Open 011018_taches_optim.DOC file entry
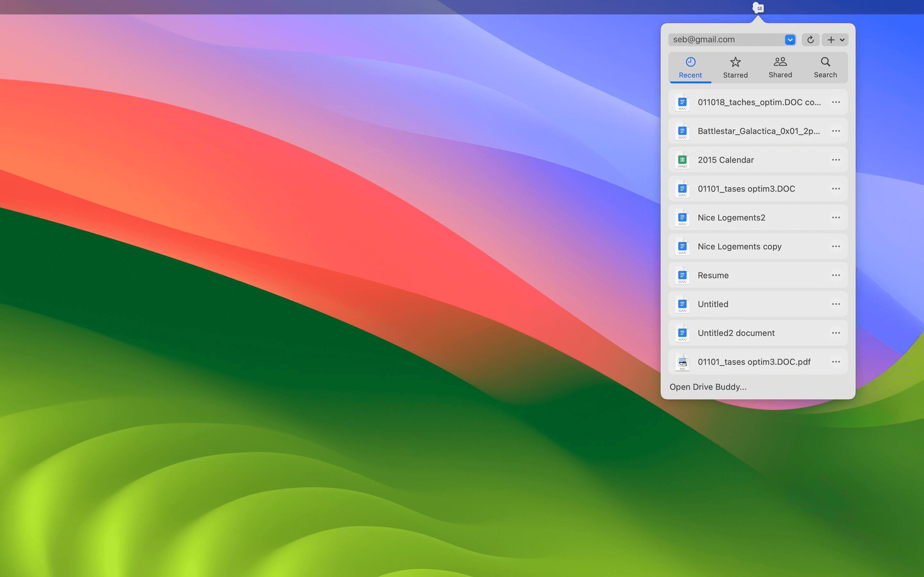924x577 pixels. click(759, 102)
